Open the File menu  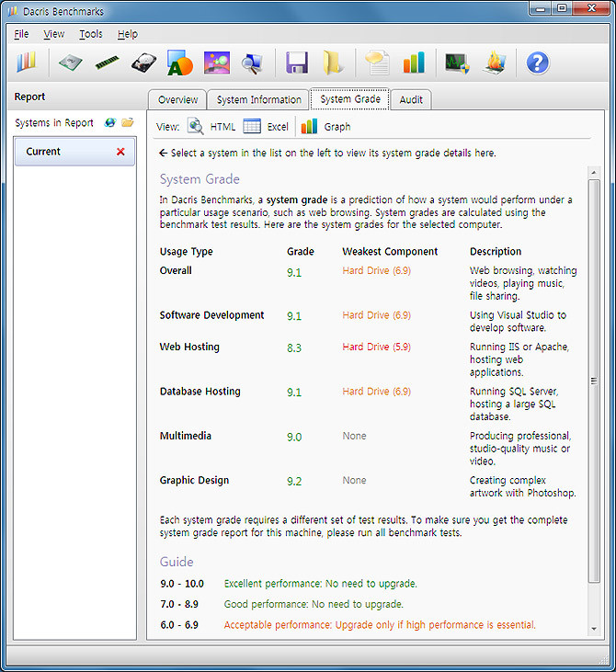click(21, 34)
